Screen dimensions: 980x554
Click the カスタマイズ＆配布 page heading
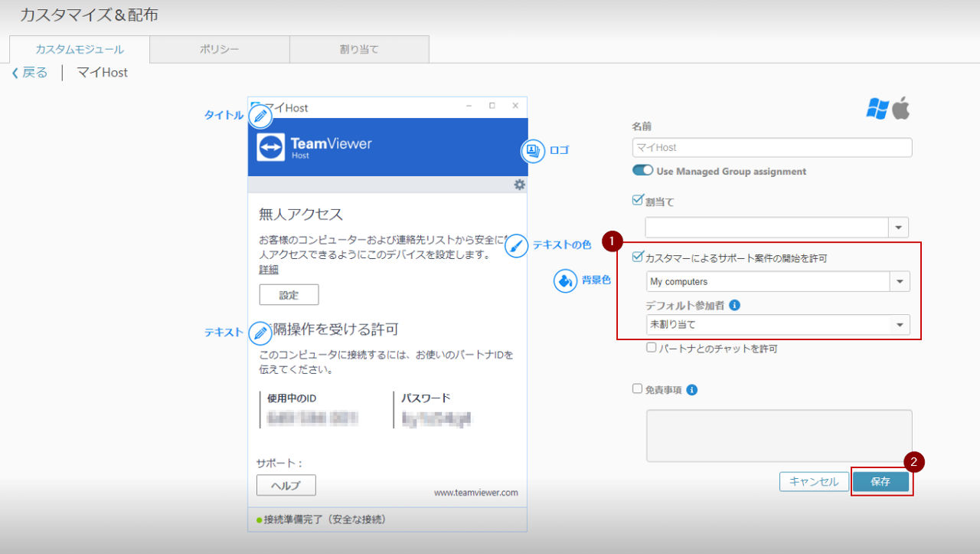pos(90,15)
